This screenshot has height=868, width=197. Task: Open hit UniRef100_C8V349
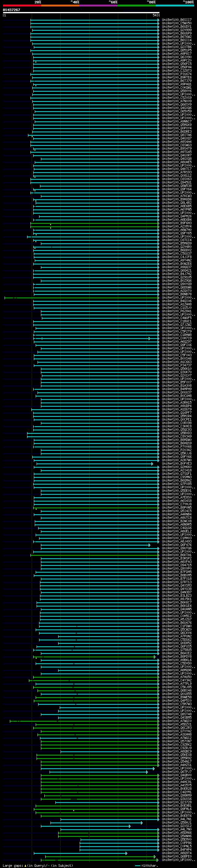tap(176, 436)
